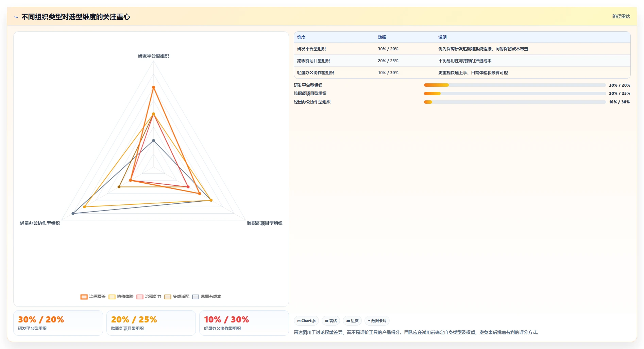Click the footer note starting 雷达图用于讨论权重差异
Screen dimensions: 644x349
coord(417,332)
